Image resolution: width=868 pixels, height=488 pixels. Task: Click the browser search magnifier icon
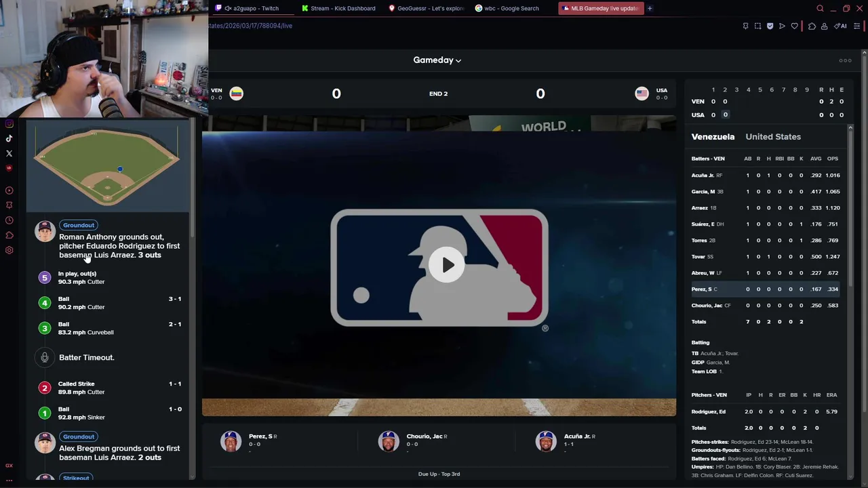pos(820,8)
